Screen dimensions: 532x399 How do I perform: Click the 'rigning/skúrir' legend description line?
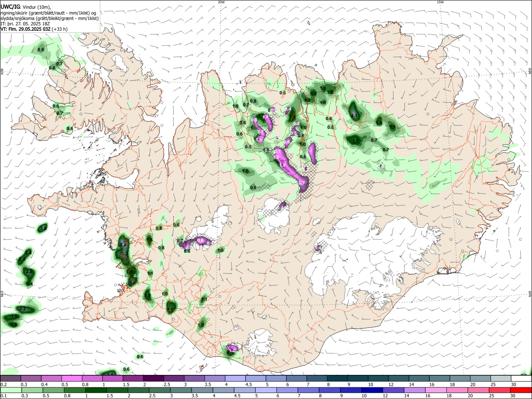[x=49, y=12]
